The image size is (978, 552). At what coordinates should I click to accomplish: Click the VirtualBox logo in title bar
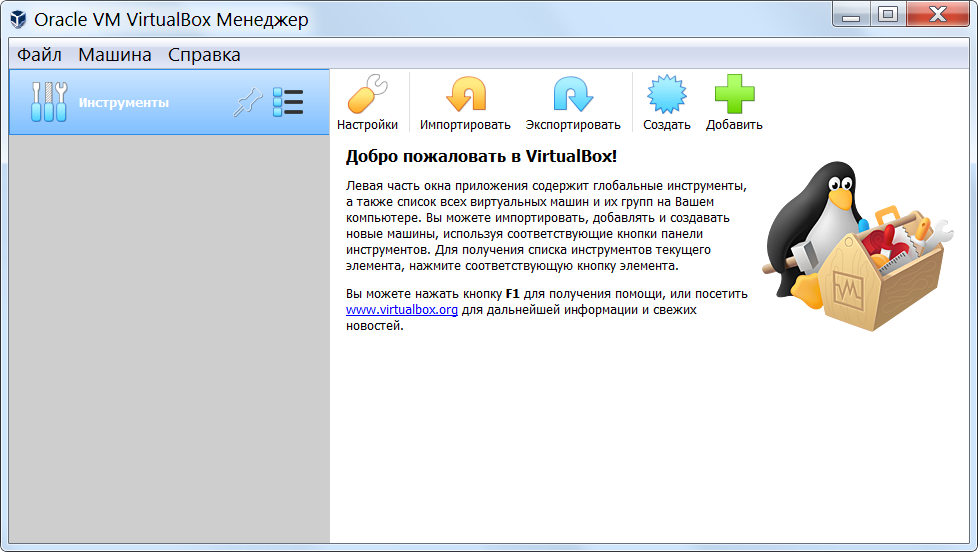point(18,19)
